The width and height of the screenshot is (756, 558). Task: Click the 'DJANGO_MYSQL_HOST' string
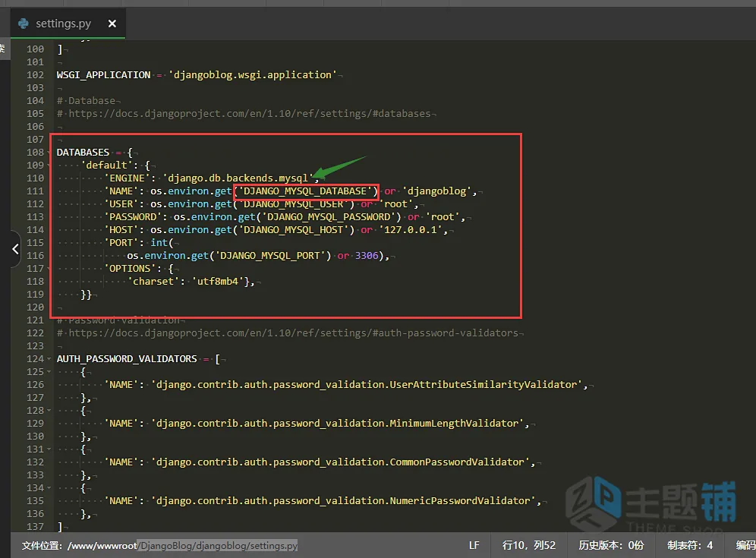pos(294,229)
